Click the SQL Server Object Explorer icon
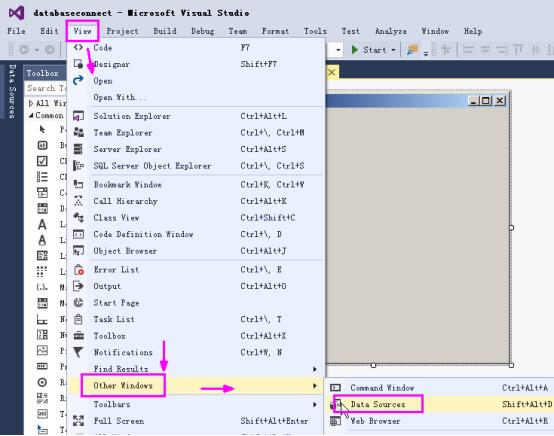This screenshot has height=436, width=554. coord(78,166)
